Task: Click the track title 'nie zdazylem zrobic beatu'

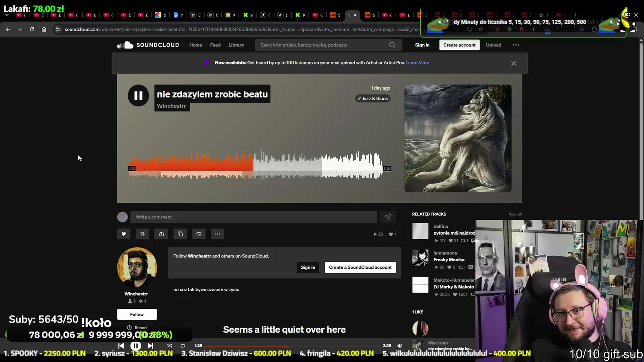Action: (x=212, y=94)
